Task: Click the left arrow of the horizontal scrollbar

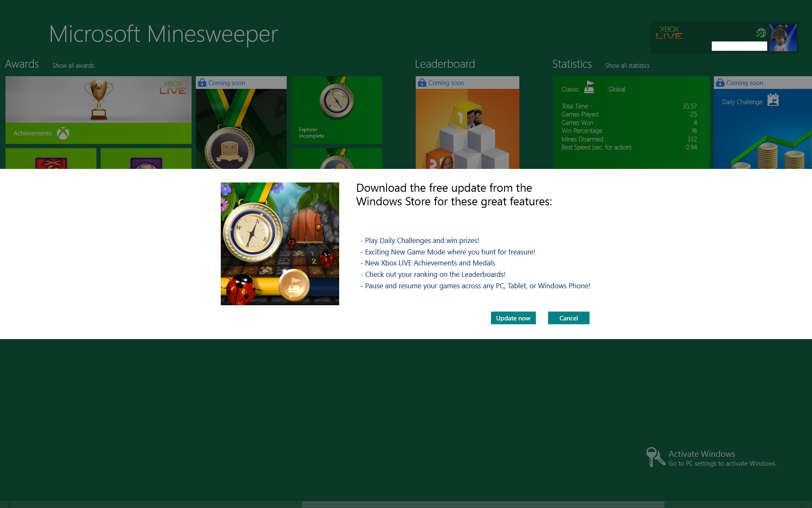Action: pyautogui.click(x=9, y=504)
